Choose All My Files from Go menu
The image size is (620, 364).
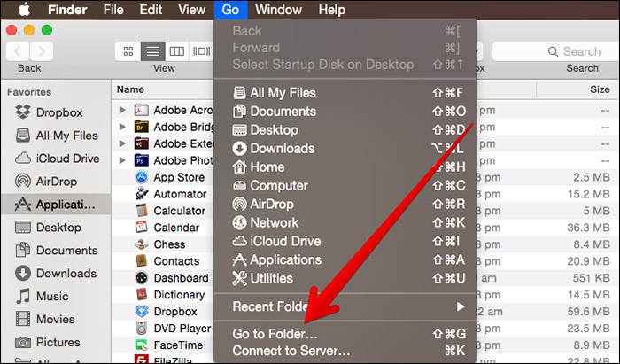[x=345, y=93]
